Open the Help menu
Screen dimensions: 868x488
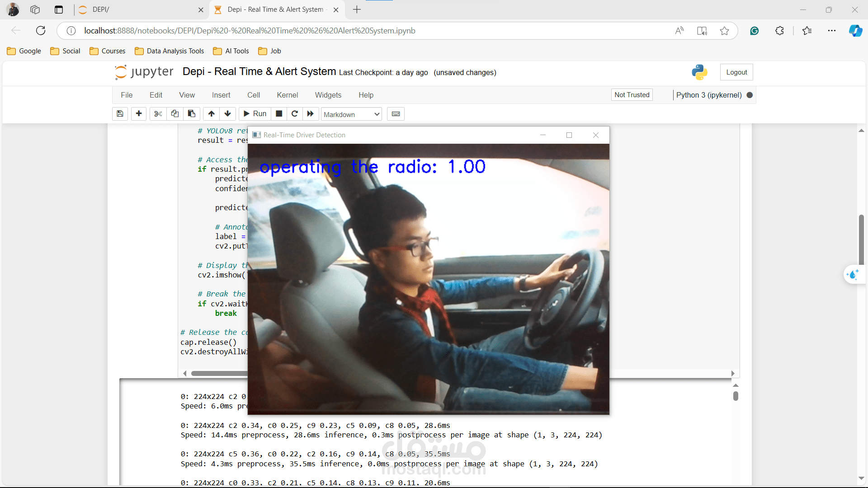click(x=366, y=95)
